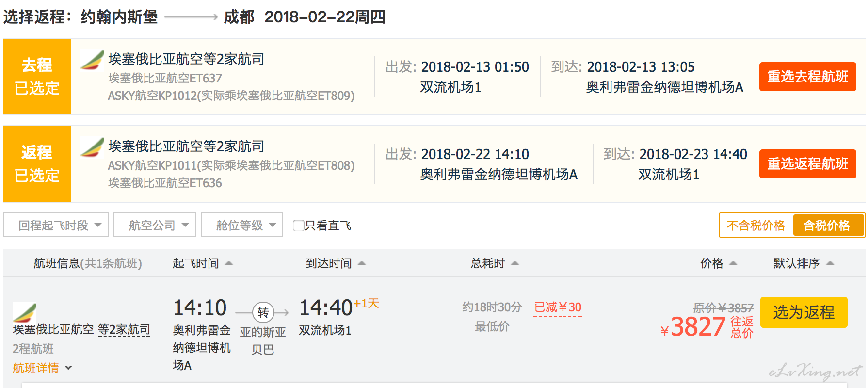Open the 航空公司 airline dropdown

coord(155,225)
